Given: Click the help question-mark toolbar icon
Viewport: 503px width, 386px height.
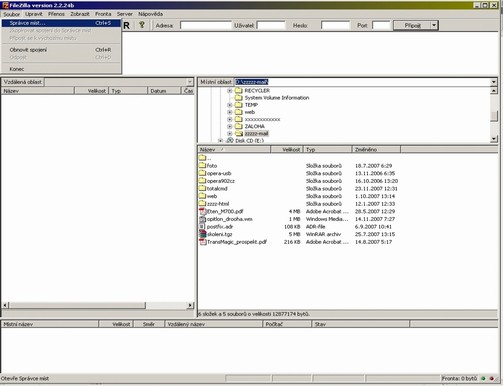Looking at the screenshot, I should point(142,25).
